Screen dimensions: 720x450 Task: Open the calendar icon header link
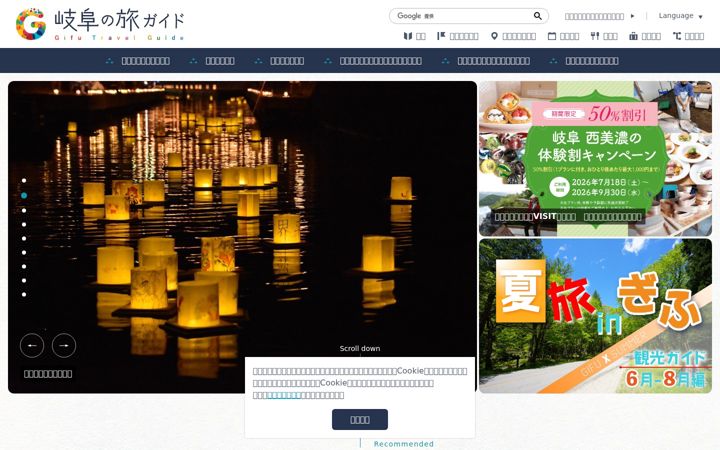click(563, 36)
